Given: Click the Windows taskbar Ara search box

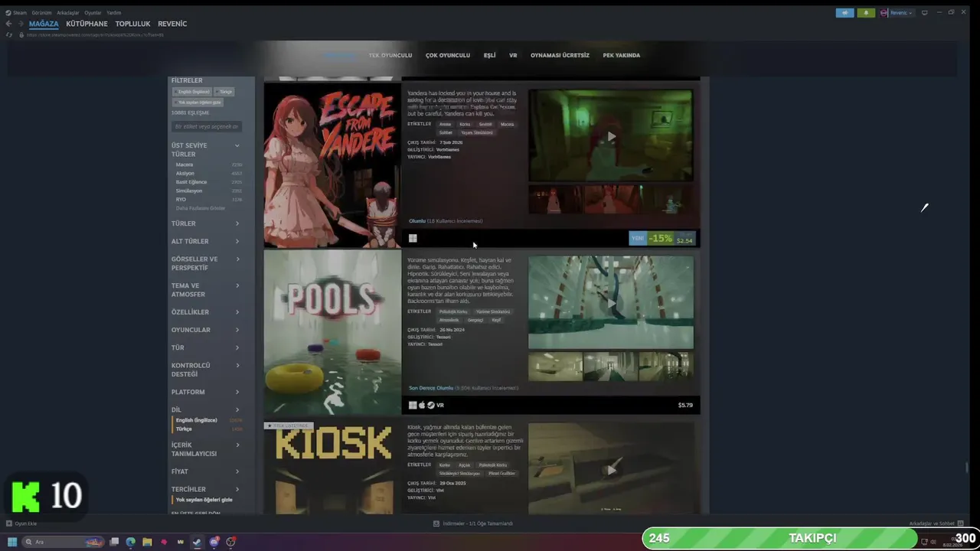Looking at the screenshot, I should tap(63, 542).
